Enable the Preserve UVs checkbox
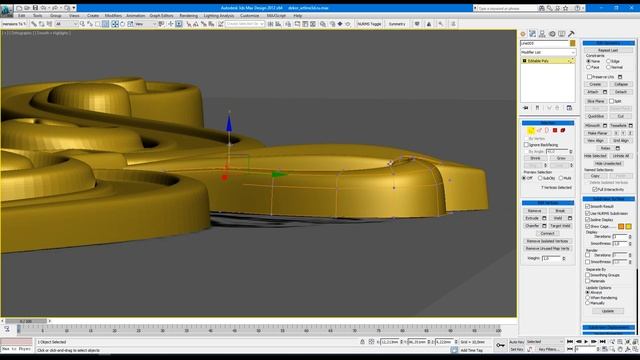The width and height of the screenshot is (640, 360). point(589,77)
